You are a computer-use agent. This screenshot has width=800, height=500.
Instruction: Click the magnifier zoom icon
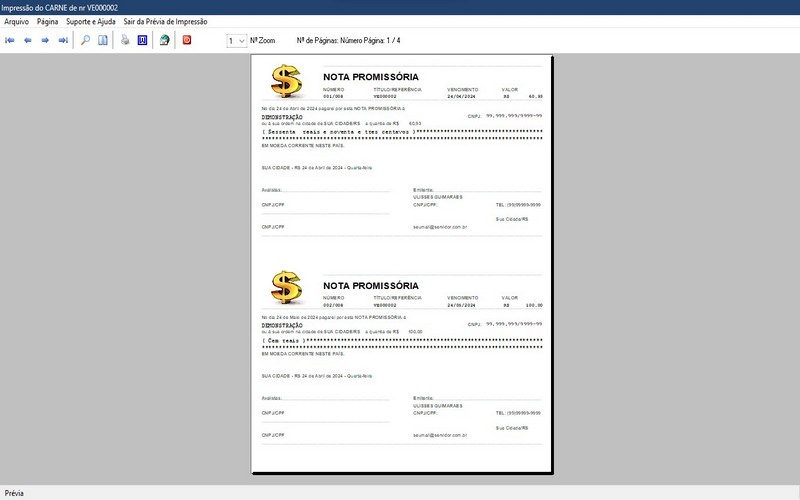pyautogui.click(x=85, y=40)
